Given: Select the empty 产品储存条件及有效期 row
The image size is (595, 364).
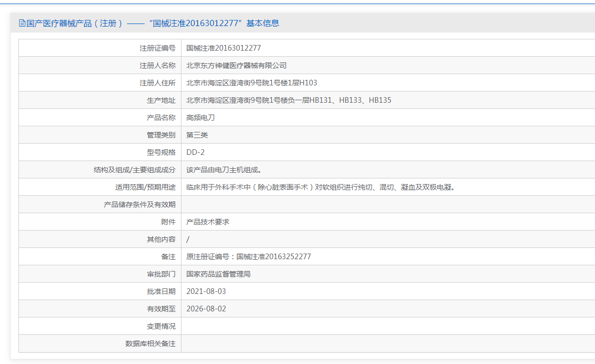Looking at the screenshot, I should 307,204.
